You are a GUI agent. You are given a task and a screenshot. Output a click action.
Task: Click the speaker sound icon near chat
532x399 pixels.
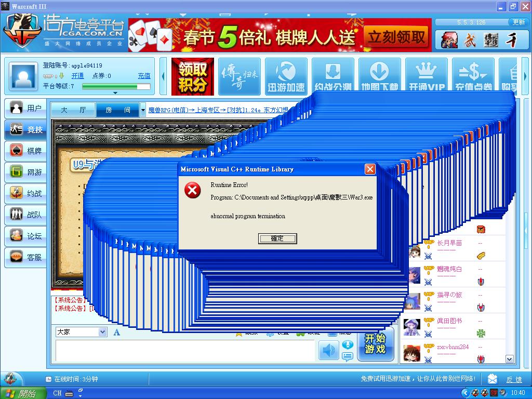(x=328, y=350)
